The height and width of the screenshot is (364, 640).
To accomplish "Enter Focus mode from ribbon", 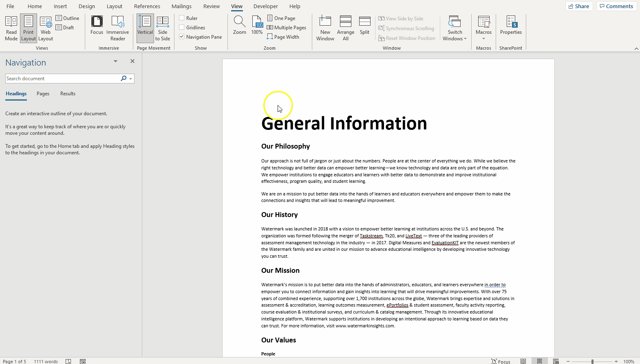I will click(97, 25).
